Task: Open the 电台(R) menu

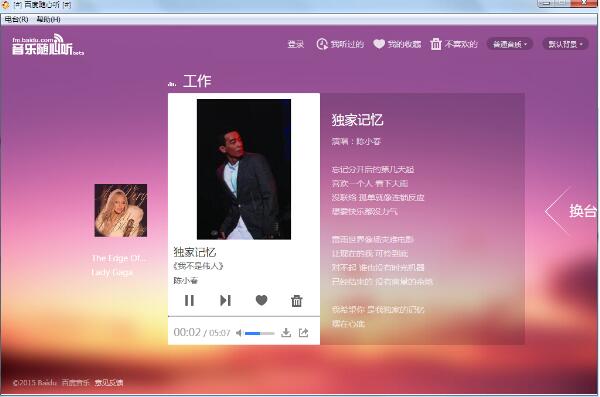Action: click(16, 19)
